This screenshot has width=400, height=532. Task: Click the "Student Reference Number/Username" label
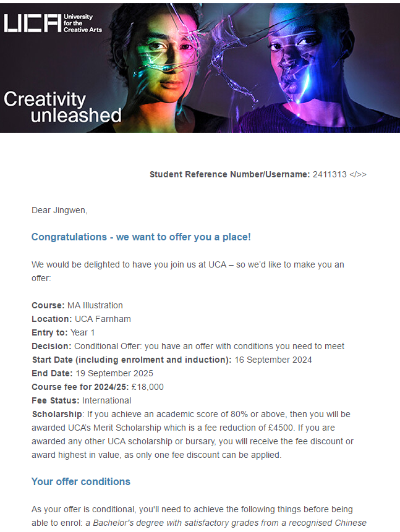pyautogui.click(x=229, y=174)
